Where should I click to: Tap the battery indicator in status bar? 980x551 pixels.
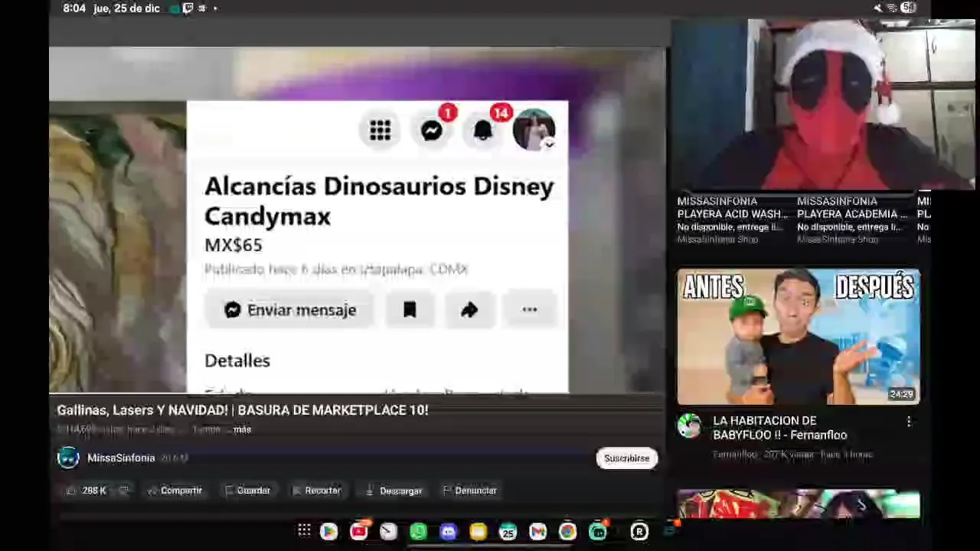click(x=909, y=8)
